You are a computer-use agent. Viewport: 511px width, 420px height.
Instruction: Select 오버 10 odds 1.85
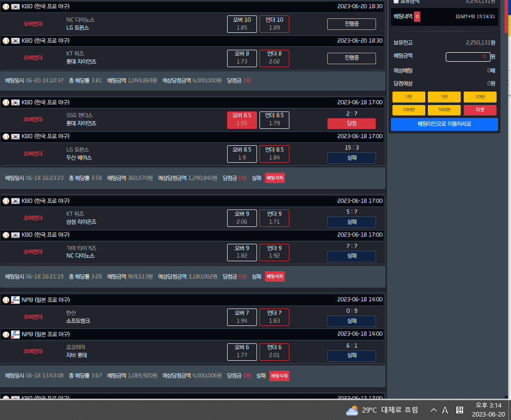pos(242,24)
